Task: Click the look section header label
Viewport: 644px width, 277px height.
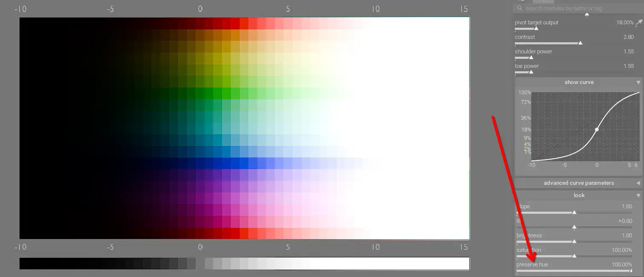Action: pos(579,195)
